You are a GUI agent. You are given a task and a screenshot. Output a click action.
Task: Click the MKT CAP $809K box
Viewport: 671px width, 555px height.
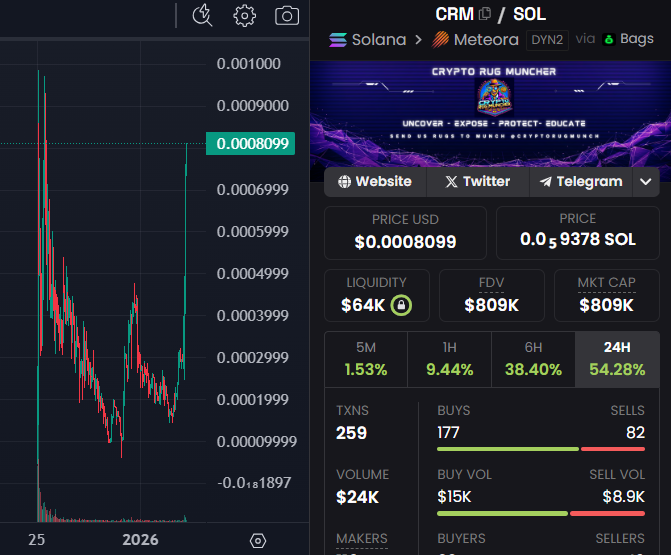(x=607, y=295)
